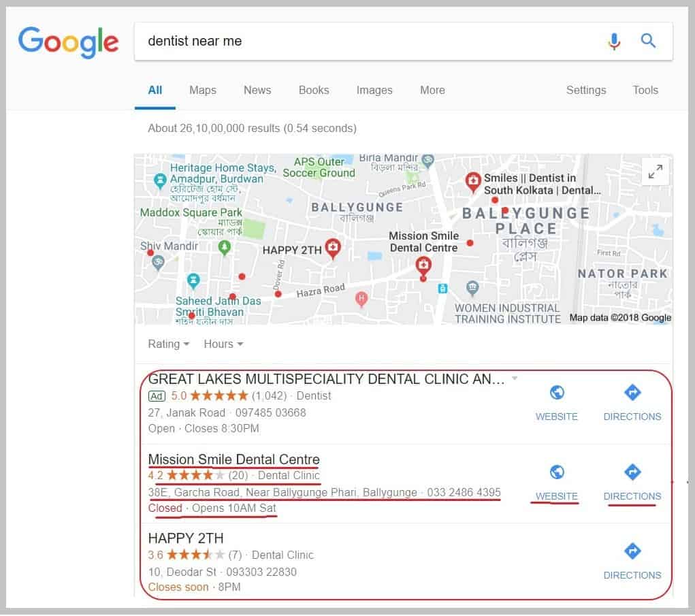
Task: Click WEBSITE label for Great Lakes clinic
Action: (x=556, y=417)
